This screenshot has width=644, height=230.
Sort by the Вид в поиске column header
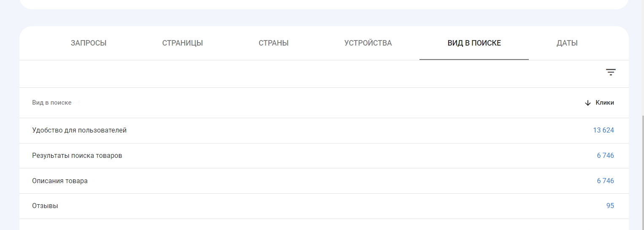(x=51, y=103)
